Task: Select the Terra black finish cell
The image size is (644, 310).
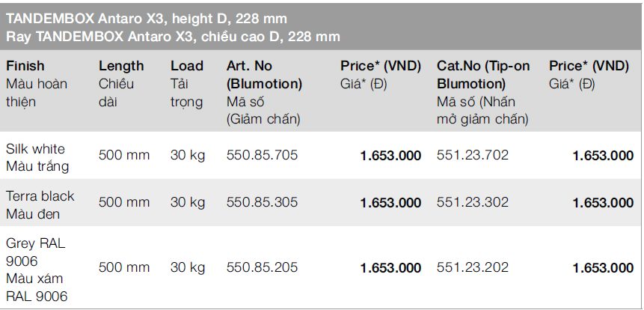Action: coord(40,204)
